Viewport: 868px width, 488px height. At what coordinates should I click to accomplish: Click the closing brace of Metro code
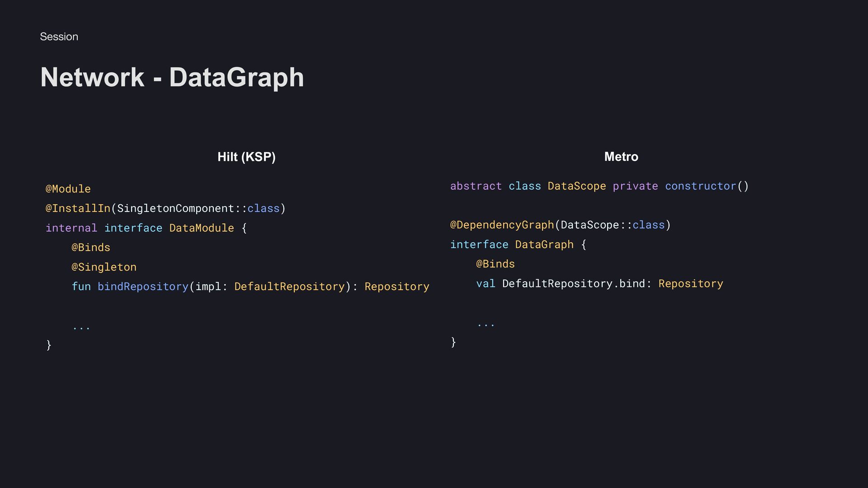[x=453, y=342]
